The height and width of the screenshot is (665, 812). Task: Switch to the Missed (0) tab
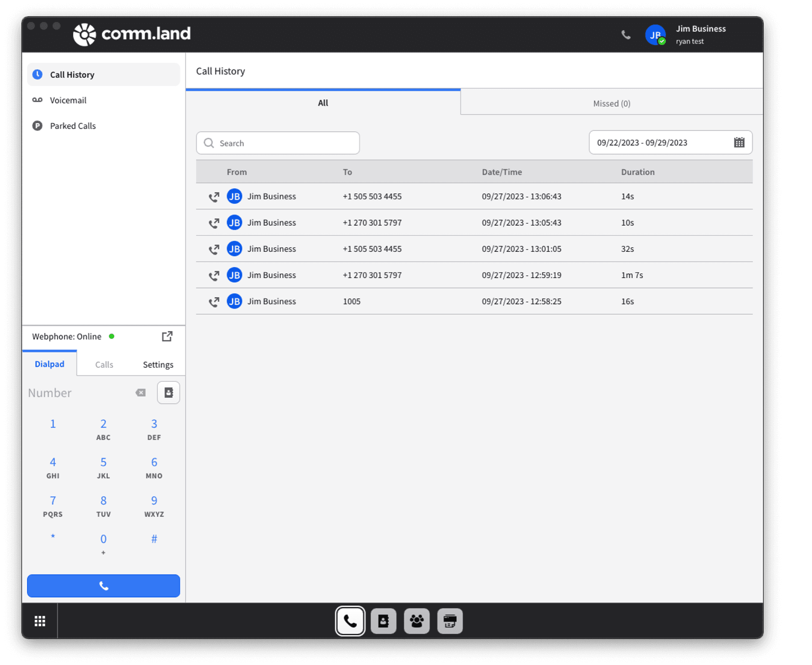(x=611, y=103)
